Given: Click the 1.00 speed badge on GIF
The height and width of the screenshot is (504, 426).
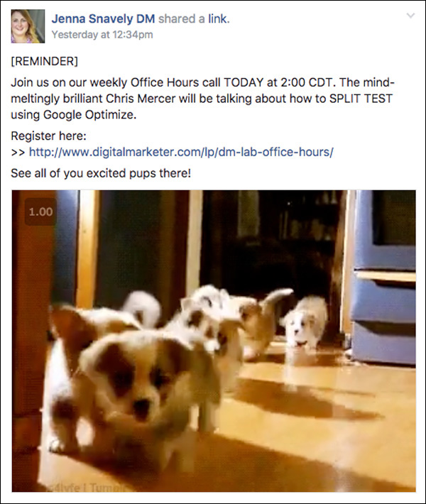Looking at the screenshot, I should pyautogui.click(x=41, y=212).
